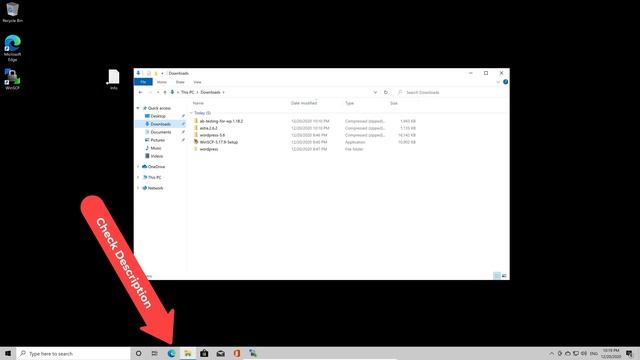640x360 pixels.
Task: Sort files by Size column
Action: pyautogui.click(x=394, y=103)
